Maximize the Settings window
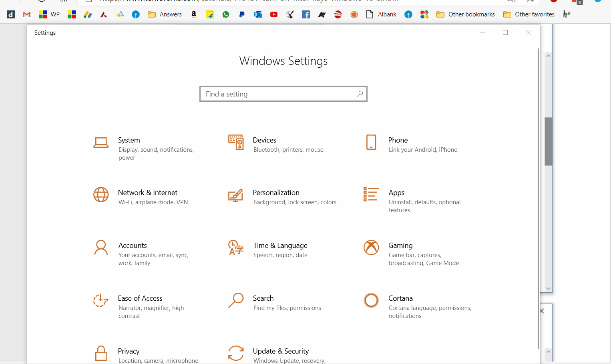This screenshot has height=364, width=611. (x=505, y=32)
